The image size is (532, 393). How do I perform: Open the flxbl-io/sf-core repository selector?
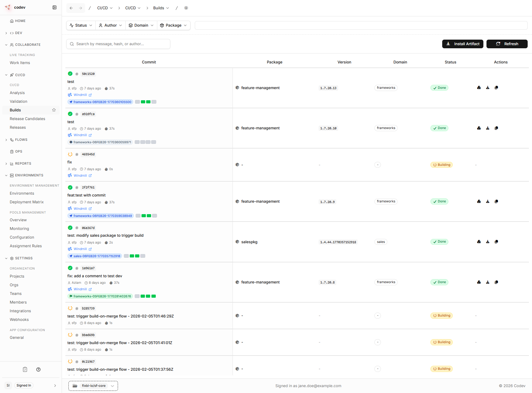[x=93, y=386]
